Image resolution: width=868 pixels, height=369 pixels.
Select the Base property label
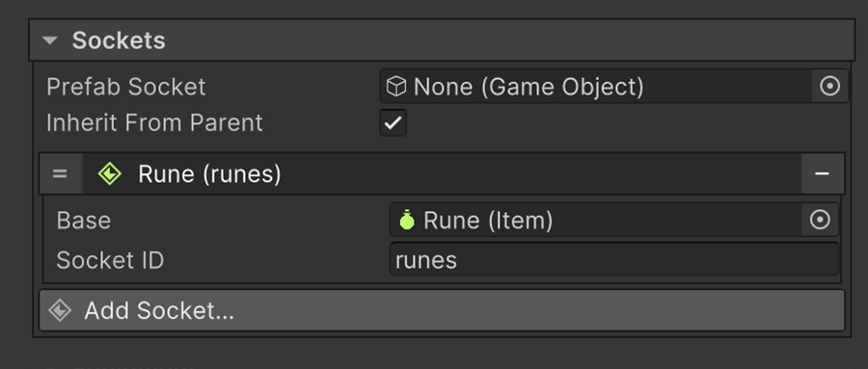click(84, 221)
